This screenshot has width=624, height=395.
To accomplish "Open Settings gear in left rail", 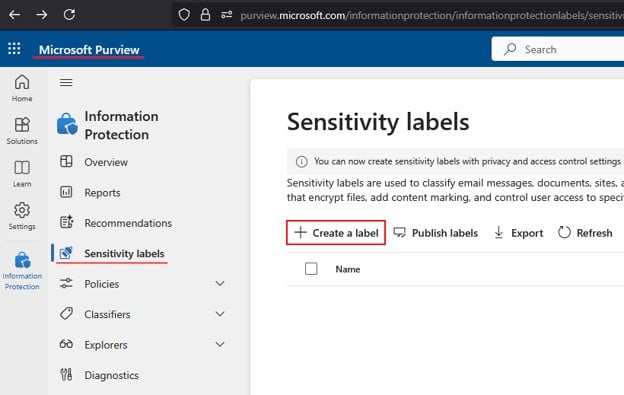I will click(22, 216).
